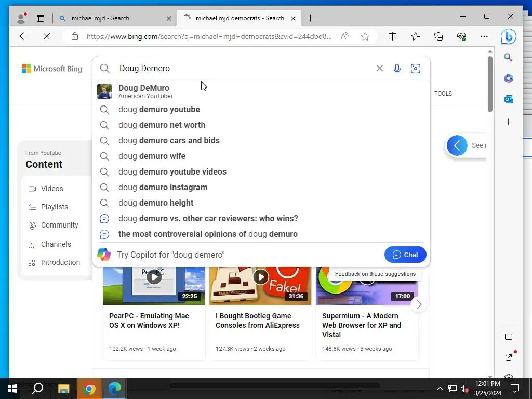Open split screen view
This screenshot has width=532, height=399.
coord(392,36)
